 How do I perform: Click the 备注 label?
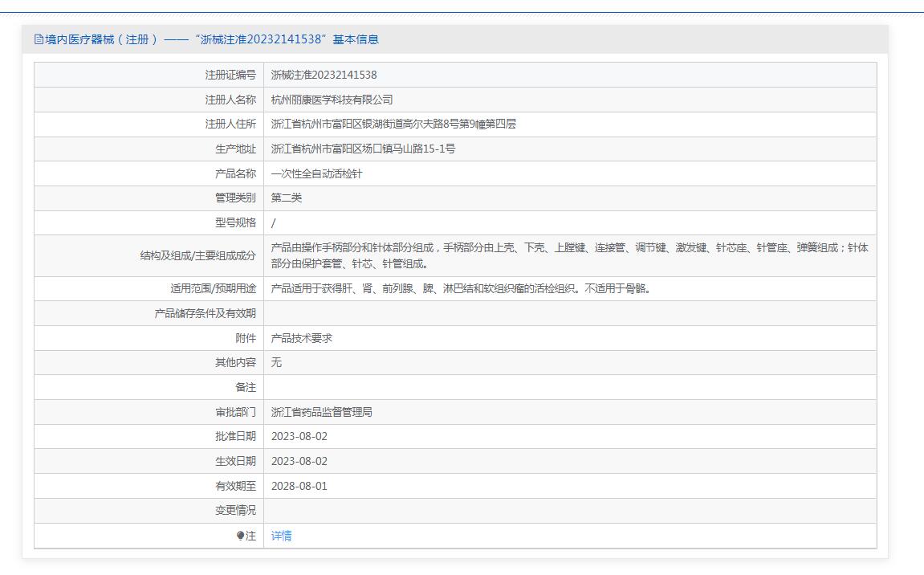pyautogui.click(x=246, y=387)
